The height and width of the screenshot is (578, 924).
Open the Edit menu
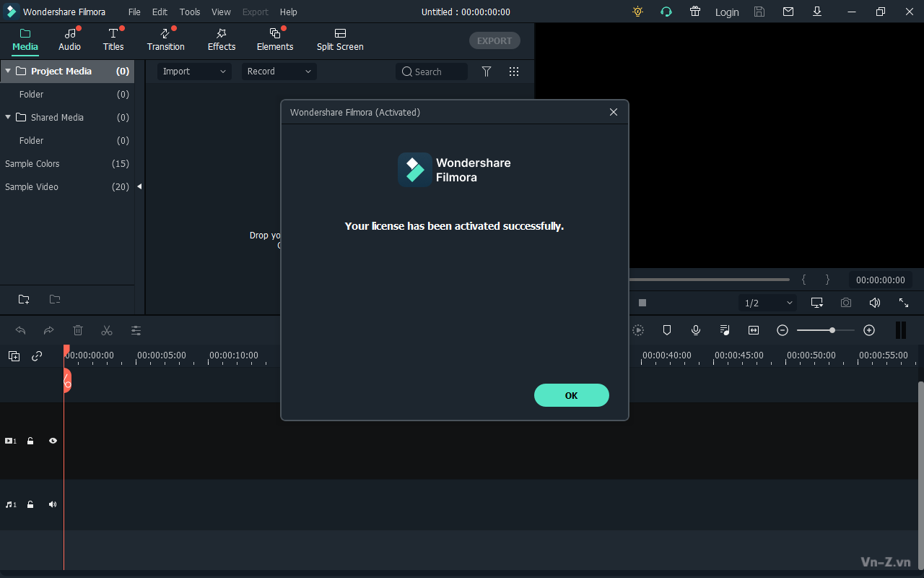(160, 12)
